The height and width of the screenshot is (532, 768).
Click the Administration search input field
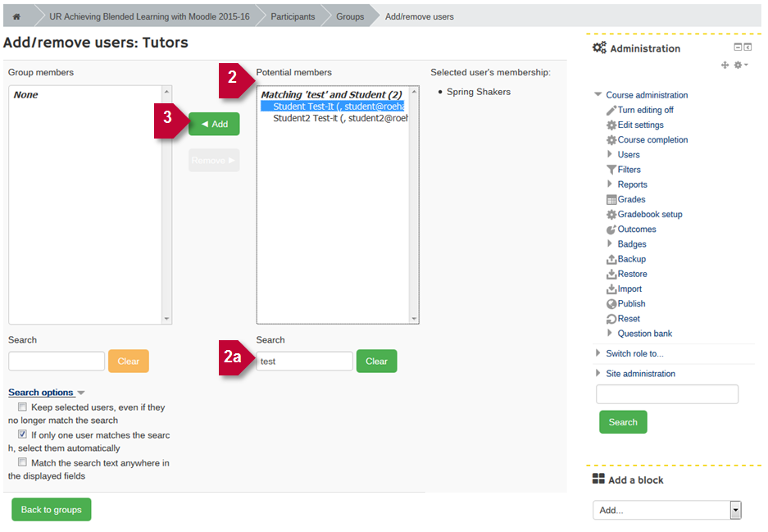point(667,393)
